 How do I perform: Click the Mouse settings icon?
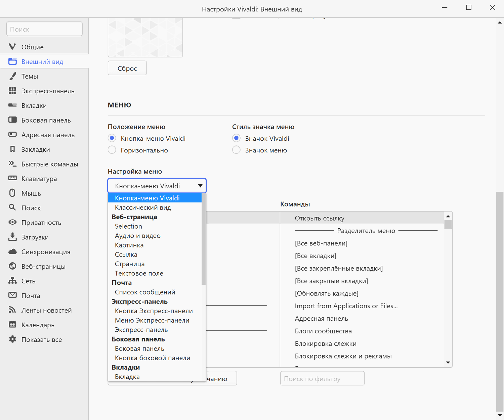click(12, 193)
